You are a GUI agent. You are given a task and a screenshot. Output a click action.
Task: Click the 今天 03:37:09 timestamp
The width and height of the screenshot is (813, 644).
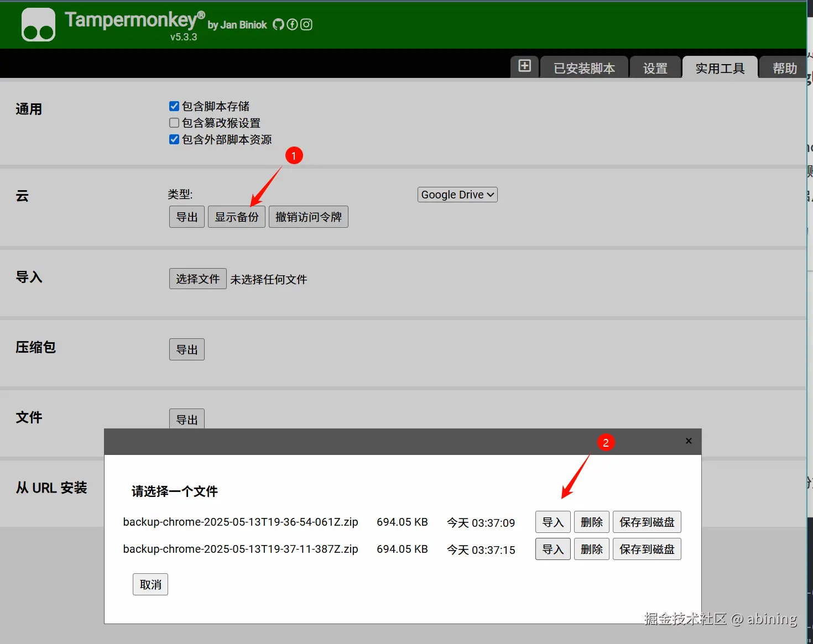click(x=481, y=522)
